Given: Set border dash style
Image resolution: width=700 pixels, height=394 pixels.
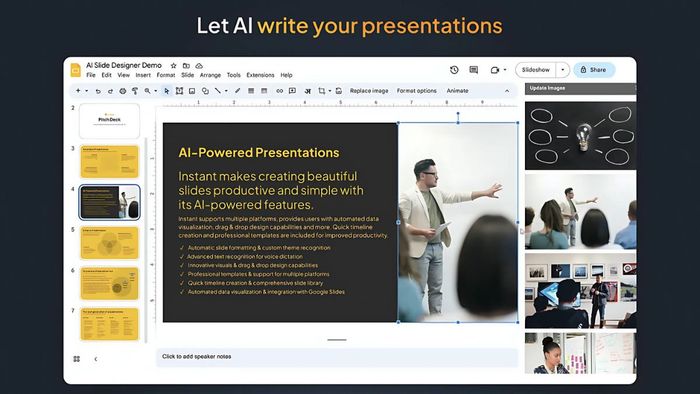Looking at the screenshot, I should (264, 91).
